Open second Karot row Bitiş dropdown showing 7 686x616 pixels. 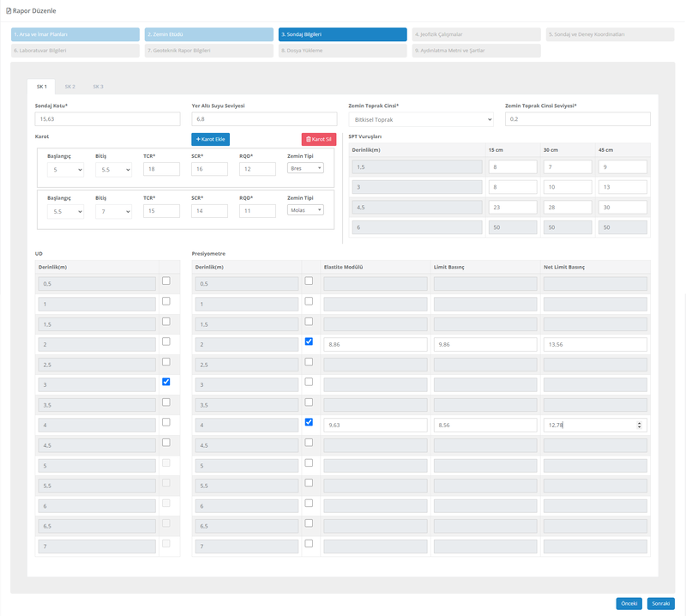click(x=113, y=211)
